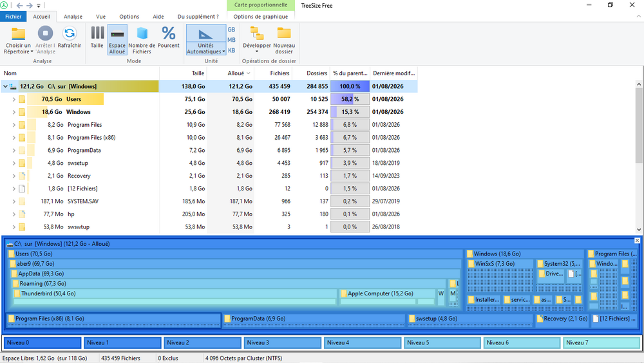Select the Niveau 0 color legend
The width and height of the screenshot is (644, 363).
coord(43,342)
